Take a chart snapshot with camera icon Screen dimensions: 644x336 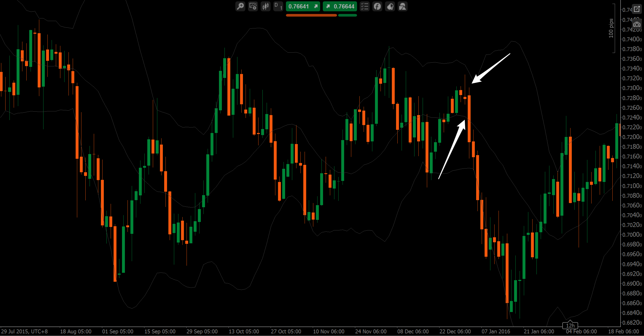(637, 24)
